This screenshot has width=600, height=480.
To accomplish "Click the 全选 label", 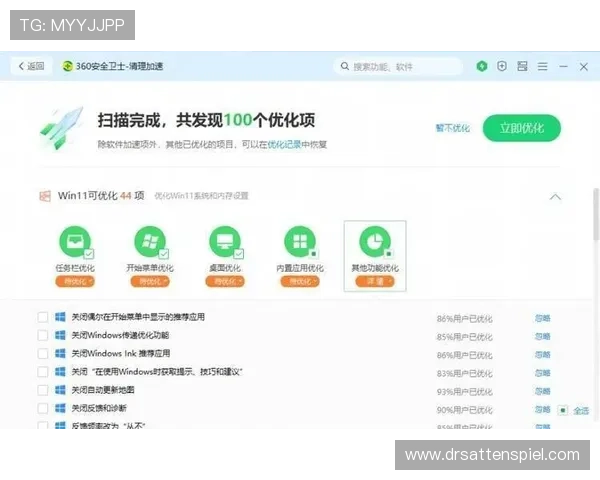I will pos(581,411).
